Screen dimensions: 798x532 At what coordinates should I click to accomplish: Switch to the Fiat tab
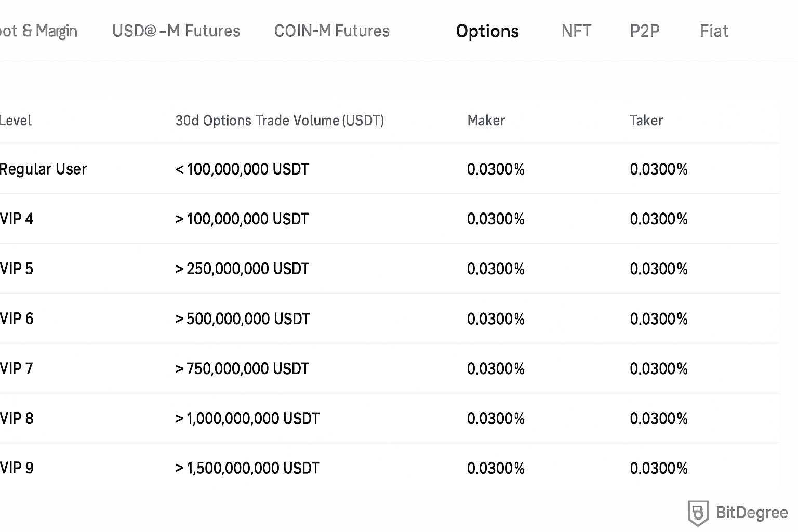(714, 31)
